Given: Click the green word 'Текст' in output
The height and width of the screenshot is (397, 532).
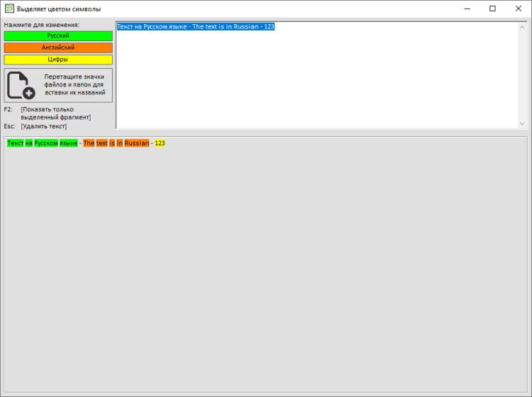Looking at the screenshot, I should (15, 143).
